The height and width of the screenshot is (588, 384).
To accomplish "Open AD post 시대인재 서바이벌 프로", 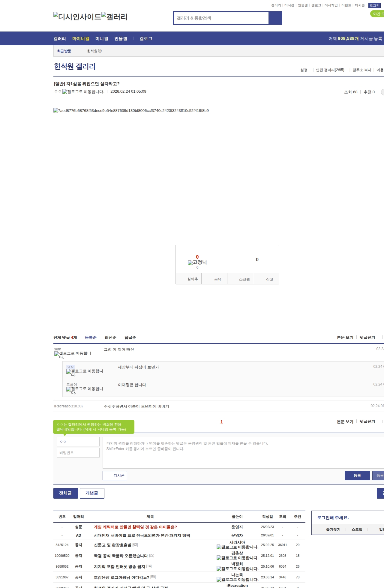I will point(142,535).
